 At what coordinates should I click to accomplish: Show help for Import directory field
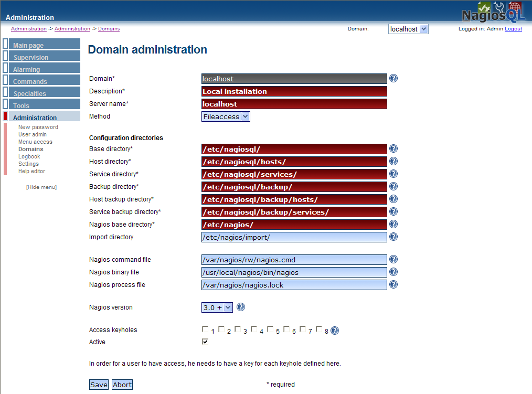coord(393,237)
